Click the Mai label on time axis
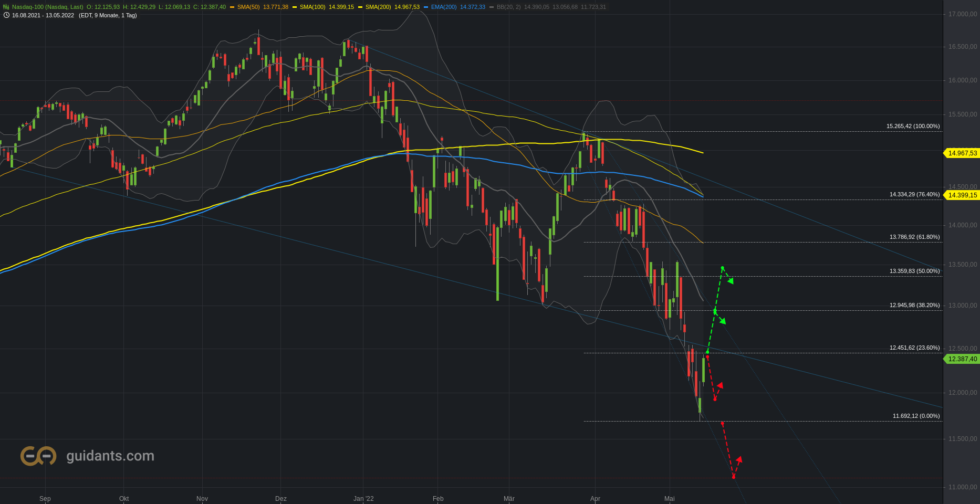The height and width of the screenshot is (504, 980). 669,499
